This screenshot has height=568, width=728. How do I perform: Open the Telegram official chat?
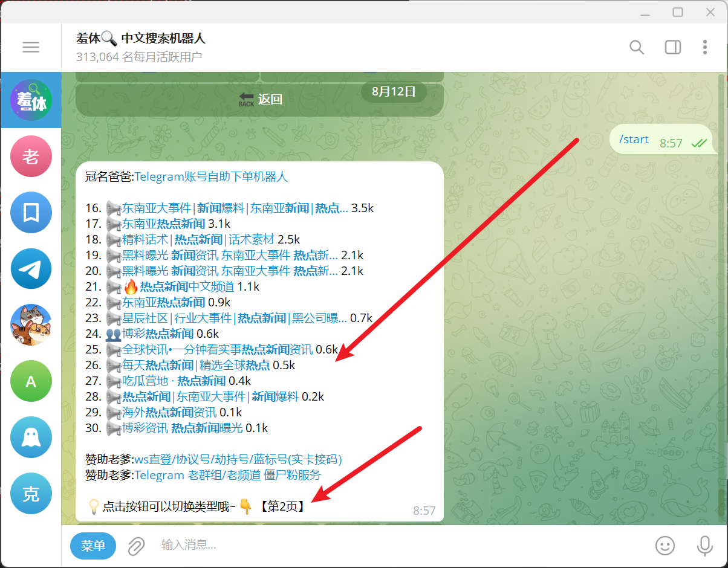(x=31, y=268)
